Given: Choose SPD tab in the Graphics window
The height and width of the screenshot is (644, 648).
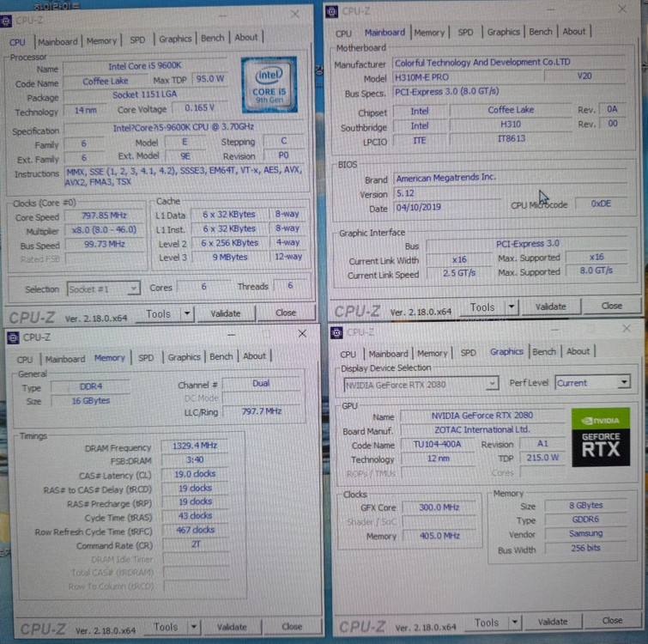Looking at the screenshot, I should coord(469,353).
